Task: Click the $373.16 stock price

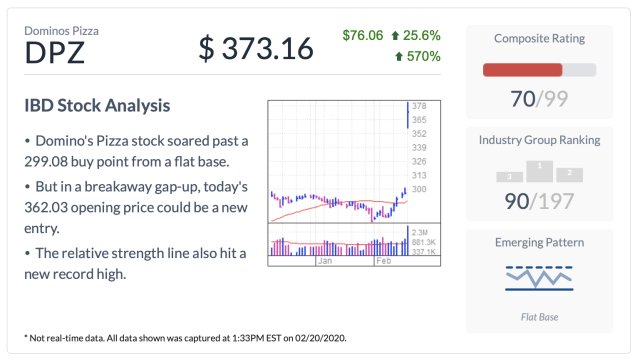Action: coord(256,49)
